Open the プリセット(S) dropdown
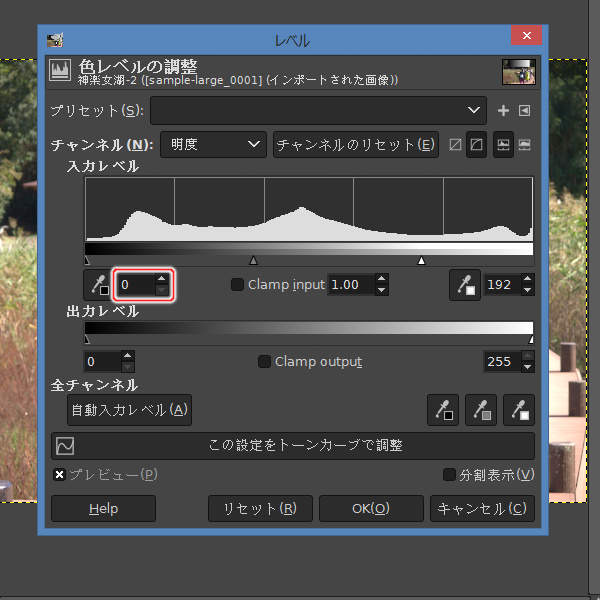Viewport: 600px width, 600px height. (318, 111)
